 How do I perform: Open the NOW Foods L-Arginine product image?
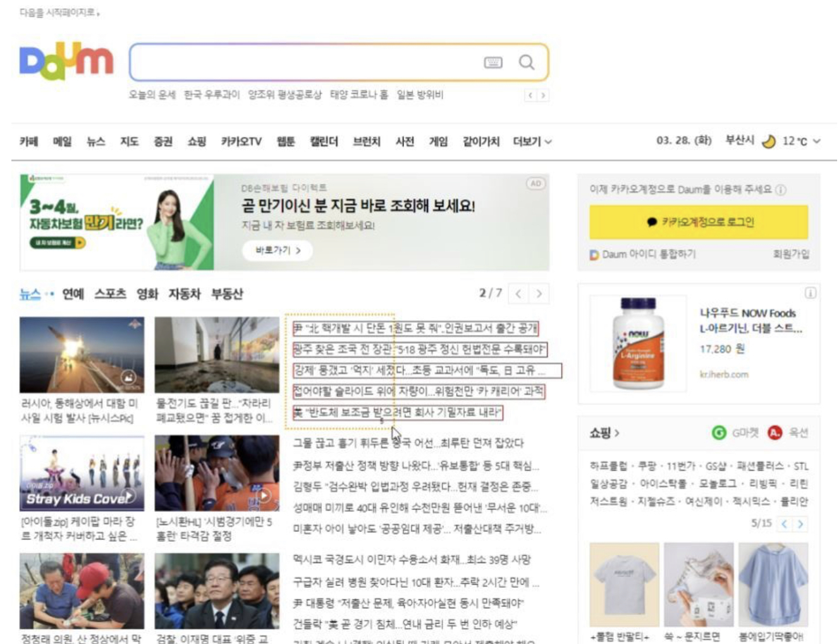(638, 343)
